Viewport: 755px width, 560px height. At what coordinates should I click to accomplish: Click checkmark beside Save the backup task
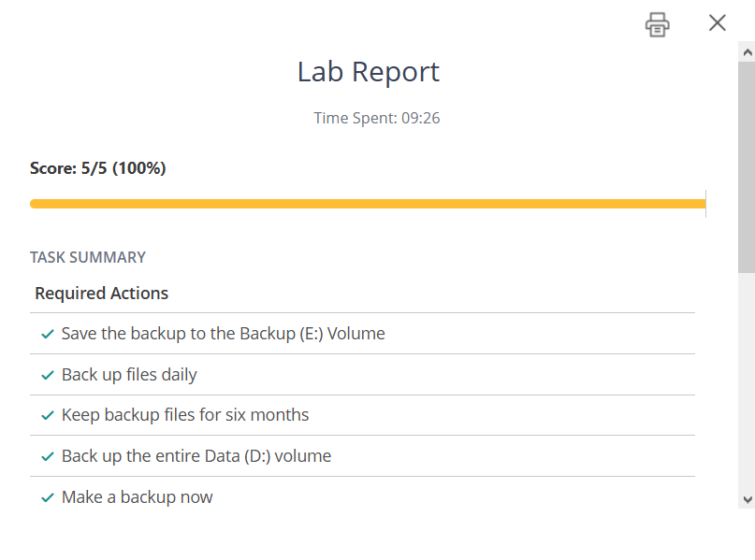point(47,334)
